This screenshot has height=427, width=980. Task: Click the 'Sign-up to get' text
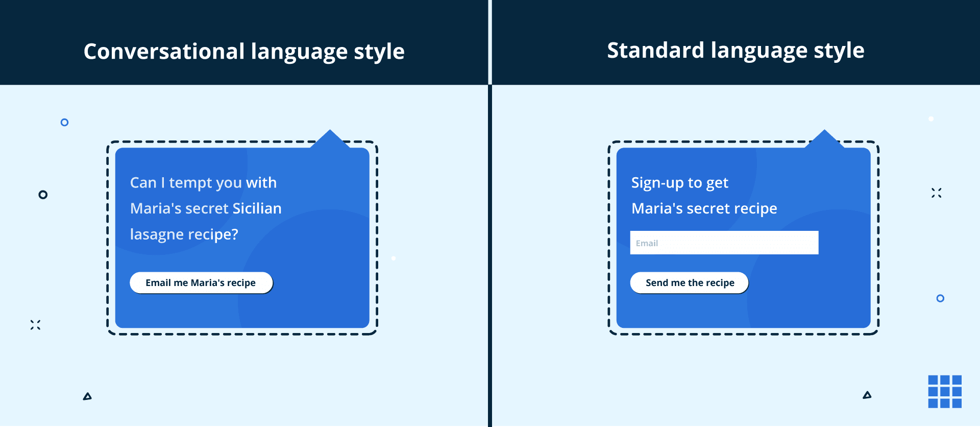tap(679, 183)
